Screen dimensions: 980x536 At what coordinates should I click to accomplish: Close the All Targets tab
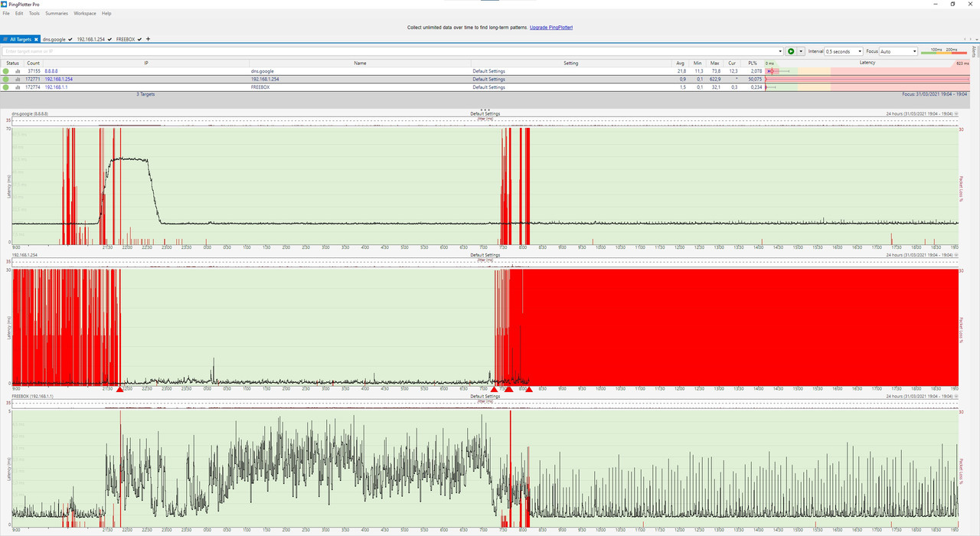click(36, 39)
